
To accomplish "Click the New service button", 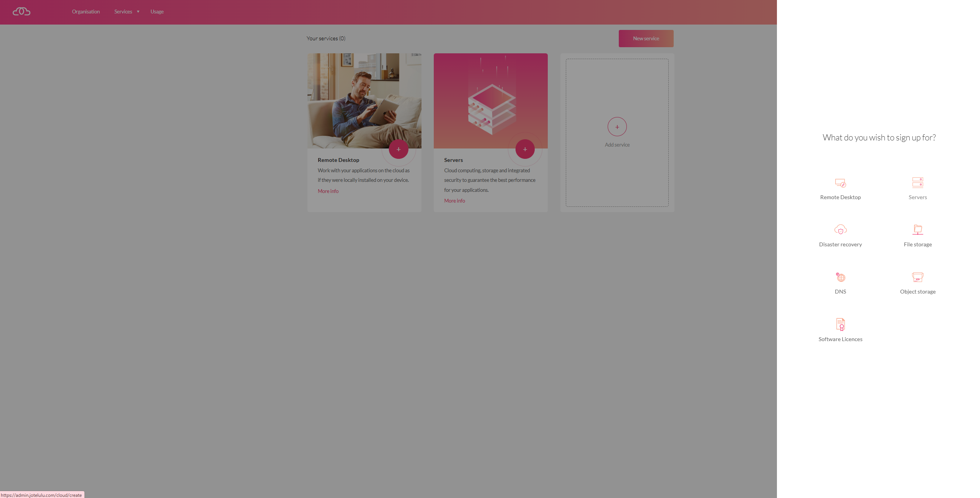I will (x=646, y=38).
